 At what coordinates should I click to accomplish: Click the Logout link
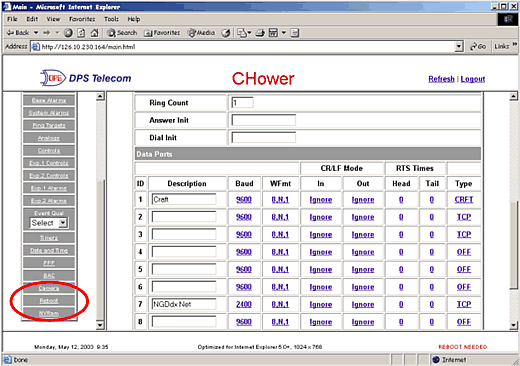click(473, 79)
